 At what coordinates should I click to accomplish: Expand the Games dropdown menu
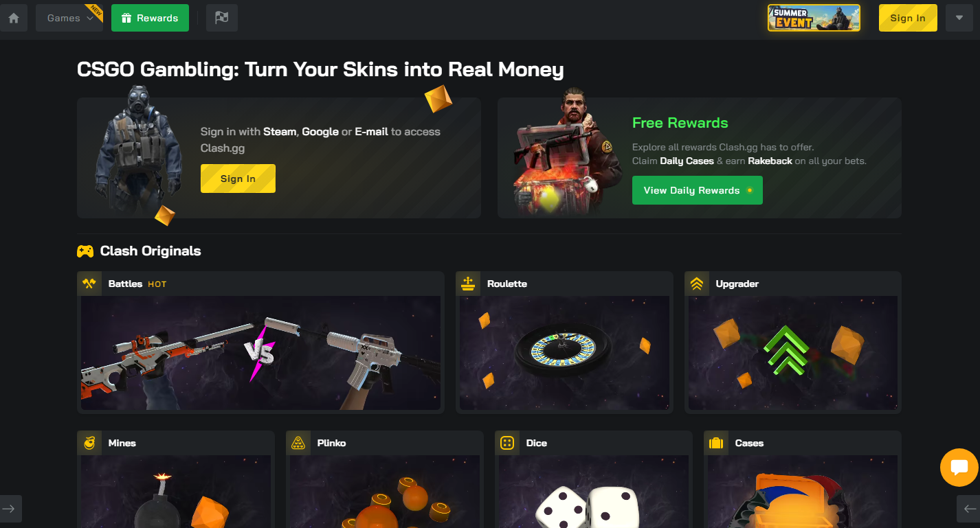(69, 18)
